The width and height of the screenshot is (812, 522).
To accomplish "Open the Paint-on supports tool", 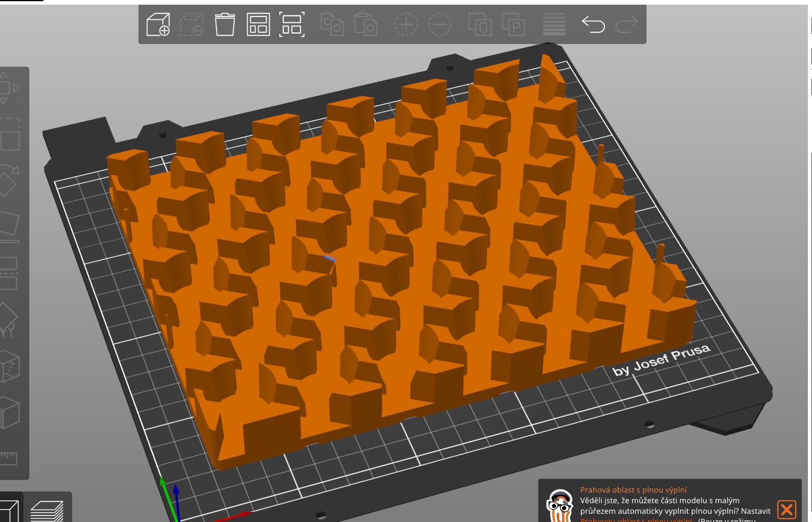I will 8,319.
